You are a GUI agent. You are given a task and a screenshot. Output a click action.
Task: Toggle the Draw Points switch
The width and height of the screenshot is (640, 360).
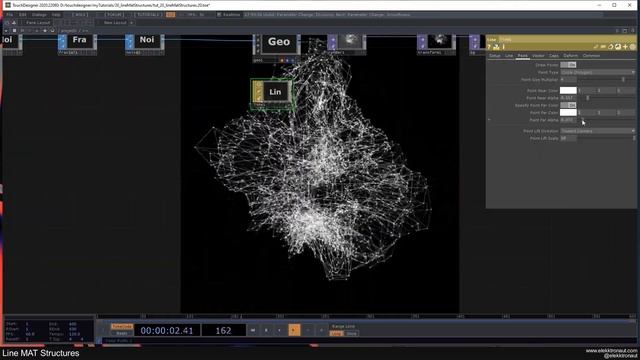tap(568, 65)
